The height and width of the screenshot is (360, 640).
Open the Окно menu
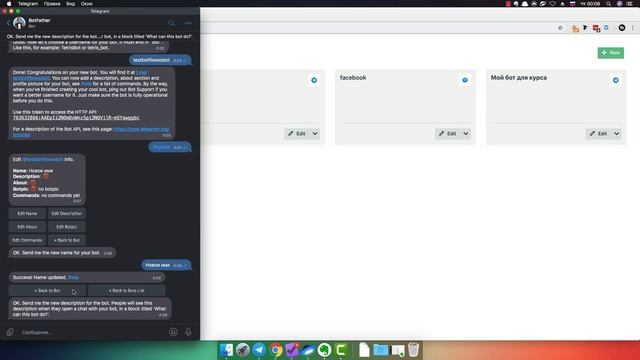[x=87, y=3]
